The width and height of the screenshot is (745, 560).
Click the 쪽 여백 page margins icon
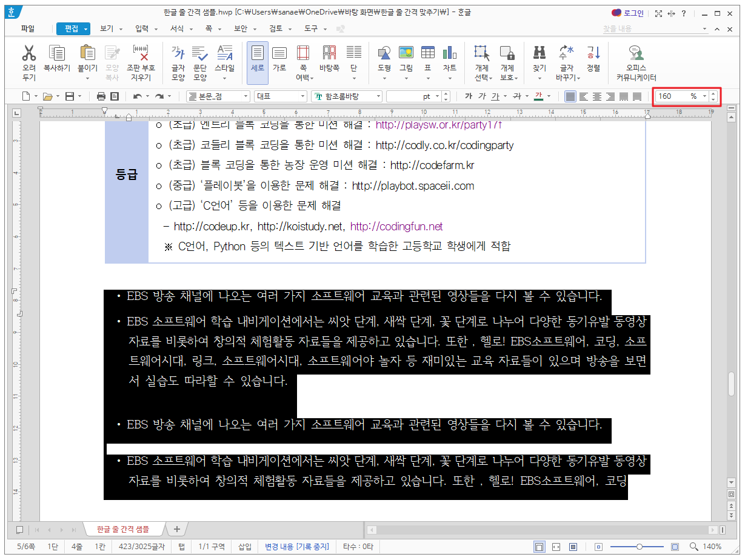303,54
